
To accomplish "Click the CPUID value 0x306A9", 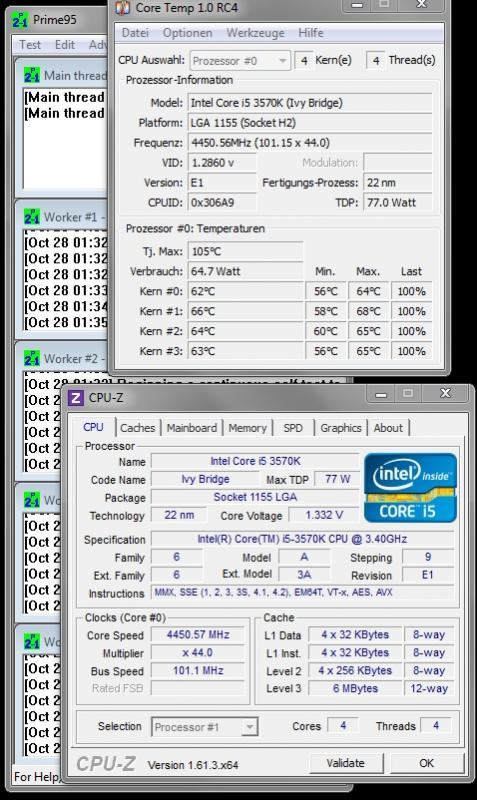I will click(222, 203).
